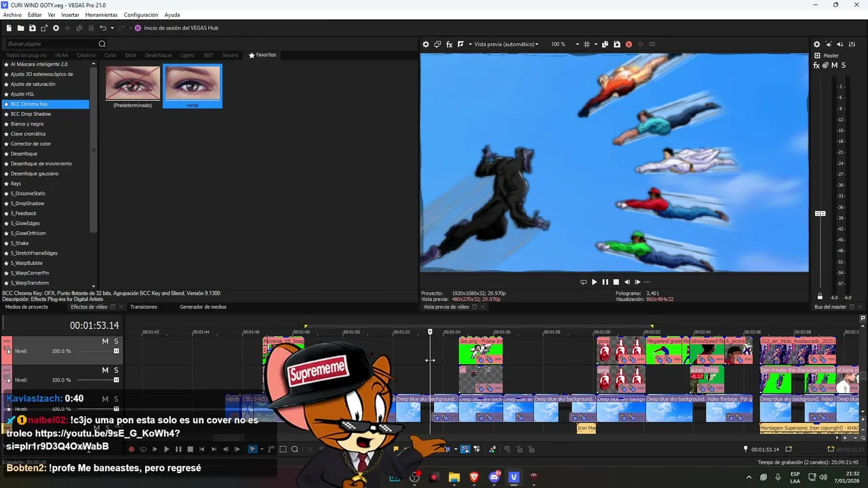Open the undo history dropdown arrow
868x488 pixels.
(x=112, y=28)
